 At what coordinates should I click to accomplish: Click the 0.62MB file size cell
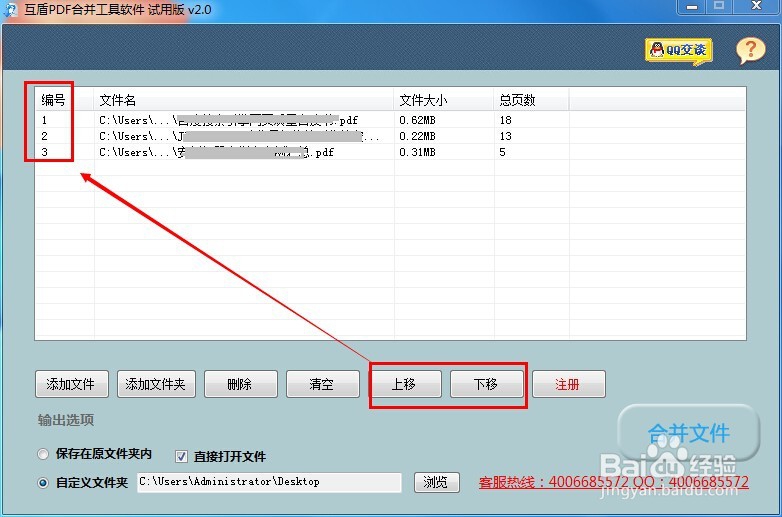tap(417, 120)
